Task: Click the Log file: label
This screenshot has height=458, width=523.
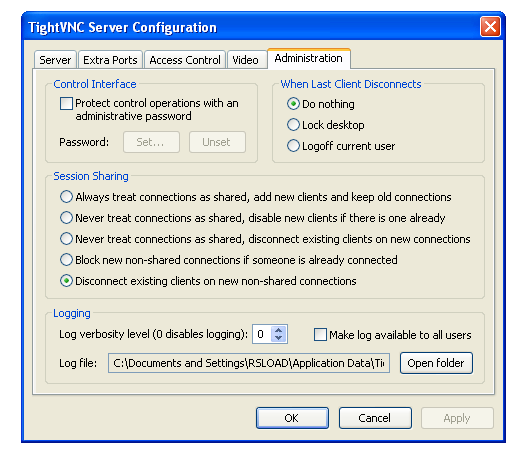Action: [x=78, y=363]
